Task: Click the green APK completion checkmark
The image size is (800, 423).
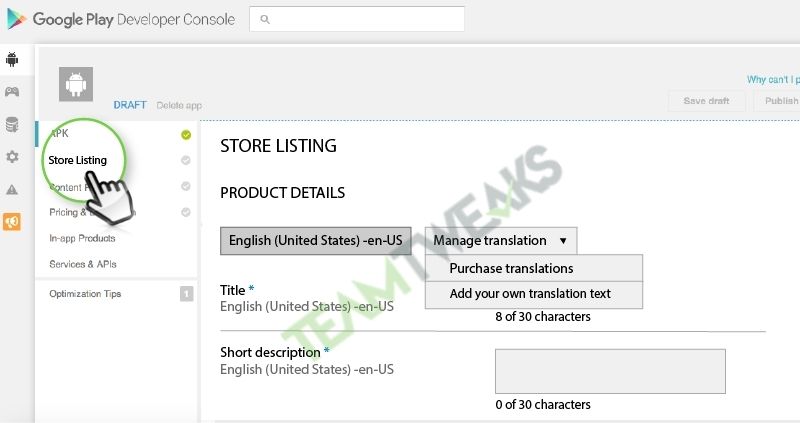Action: click(x=186, y=135)
